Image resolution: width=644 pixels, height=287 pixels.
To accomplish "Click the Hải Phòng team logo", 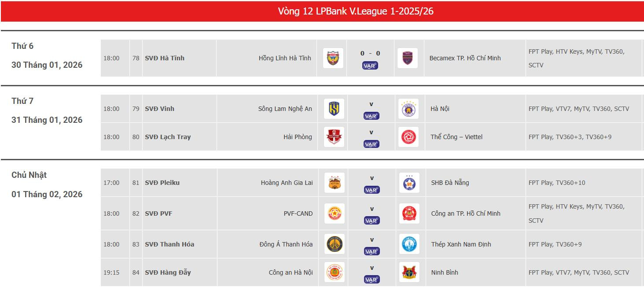I will 334,136.
